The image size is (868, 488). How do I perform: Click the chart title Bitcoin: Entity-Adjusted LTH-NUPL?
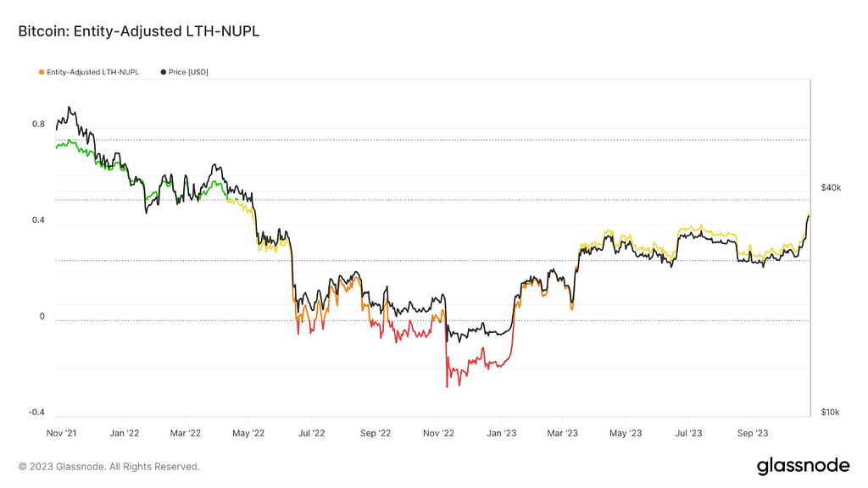click(139, 31)
